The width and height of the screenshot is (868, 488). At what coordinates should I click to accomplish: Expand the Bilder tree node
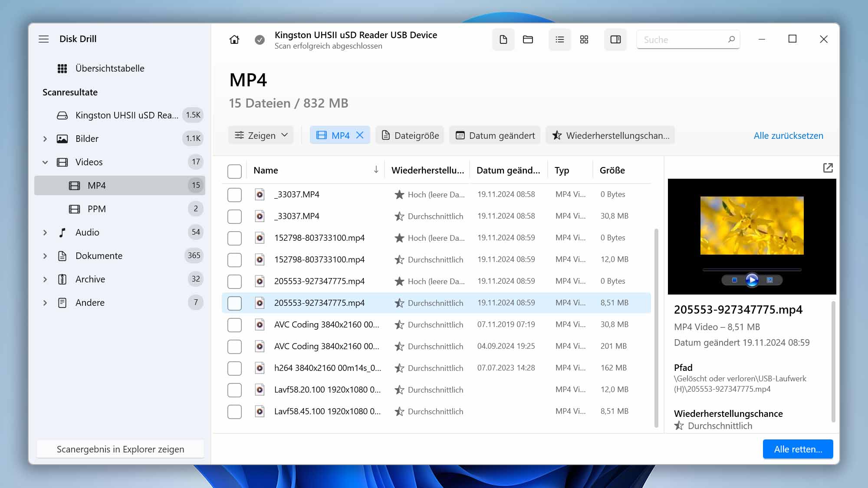pos(45,139)
